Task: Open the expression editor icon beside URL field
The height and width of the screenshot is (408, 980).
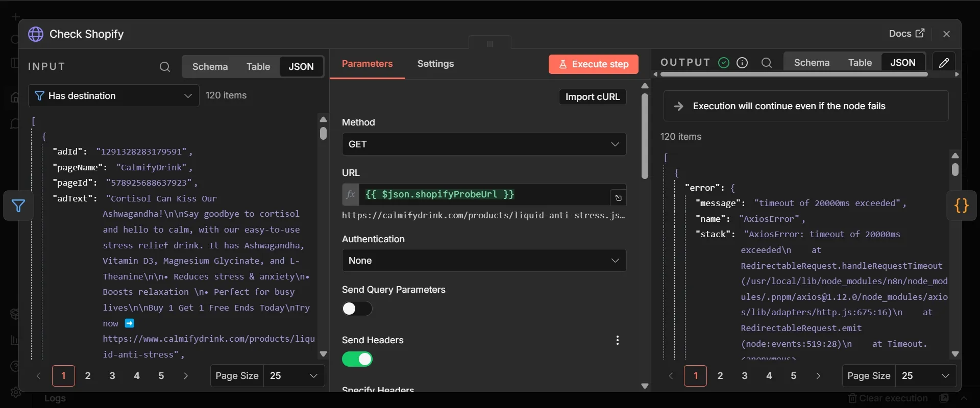Action: 618,197
